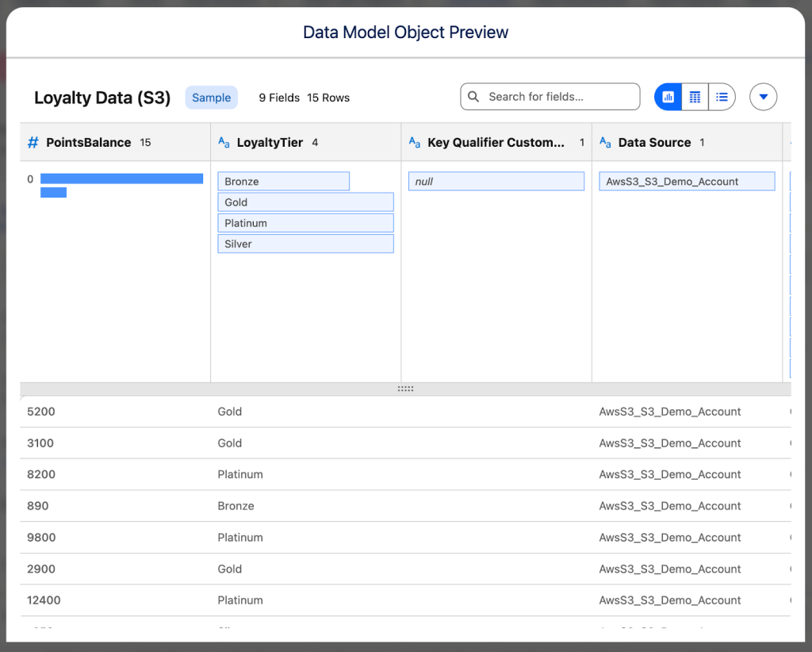The width and height of the screenshot is (812, 652).
Task: Open the round dropdown arrow menu
Action: [763, 97]
